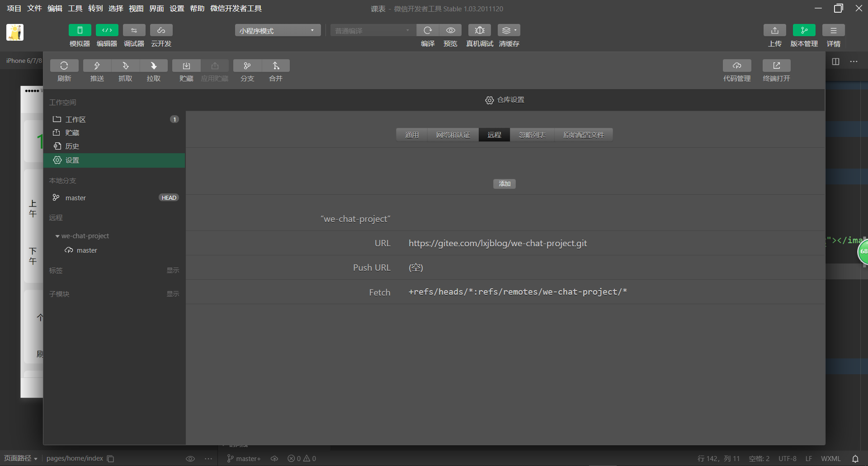
Task: Click the Fetch refspec value
Action: pyautogui.click(x=518, y=292)
